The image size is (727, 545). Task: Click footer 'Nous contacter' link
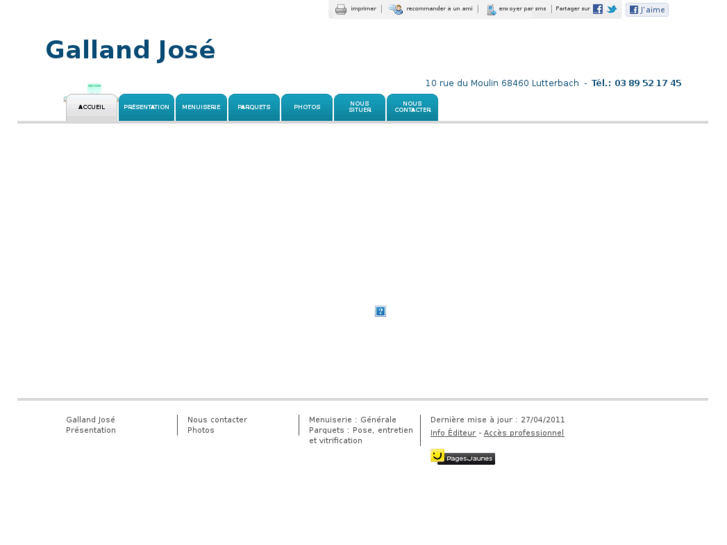[217, 420]
